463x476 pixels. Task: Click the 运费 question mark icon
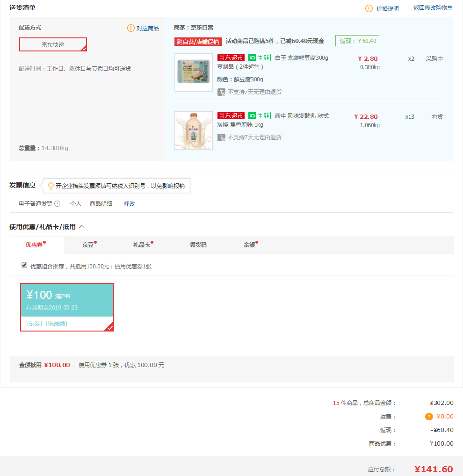tap(429, 417)
